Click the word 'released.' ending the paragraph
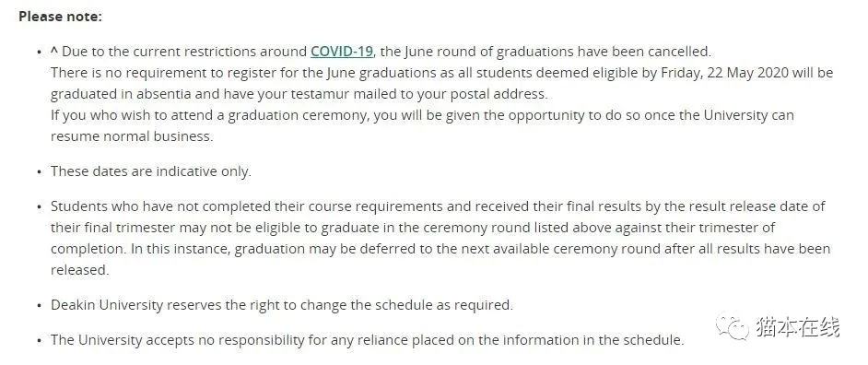Image resolution: width=868 pixels, height=365 pixels. tap(80, 270)
